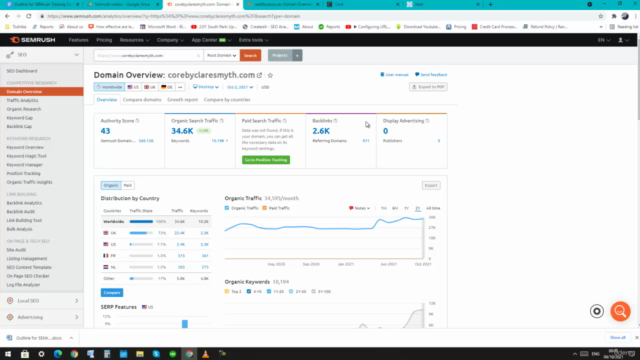The width and height of the screenshot is (640, 360).
Task: Switch distribution view to Paid
Action: pos(128,185)
